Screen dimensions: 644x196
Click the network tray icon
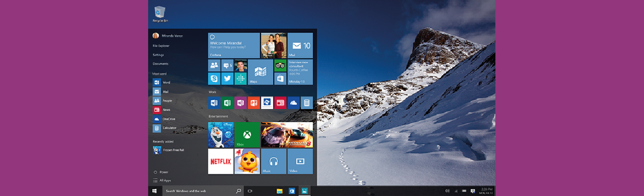[456, 191]
